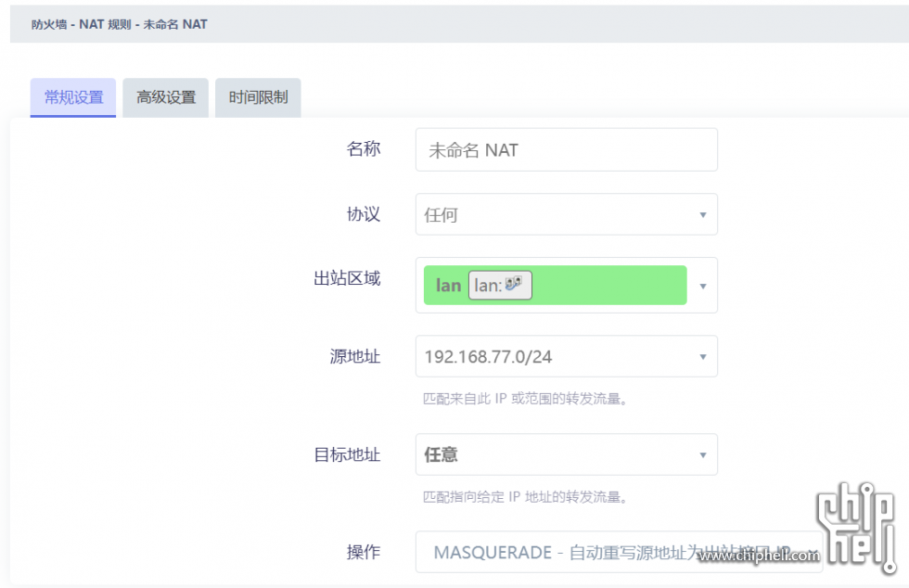
Task: Open the 源地址 dropdown 192.168.77.0/24
Action: (567, 357)
